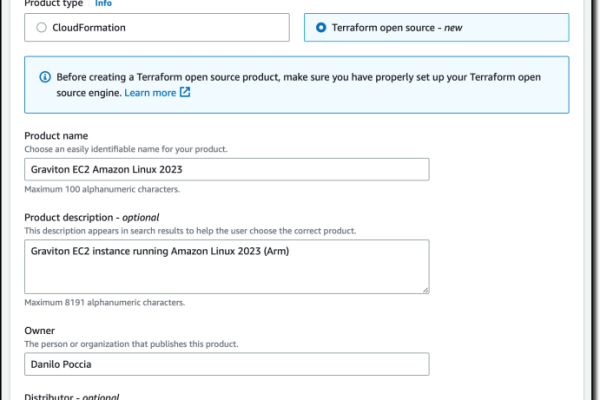The image size is (600, 400).
Task: Click the helper text about an easily identifiable name
Action: (126, 149)
